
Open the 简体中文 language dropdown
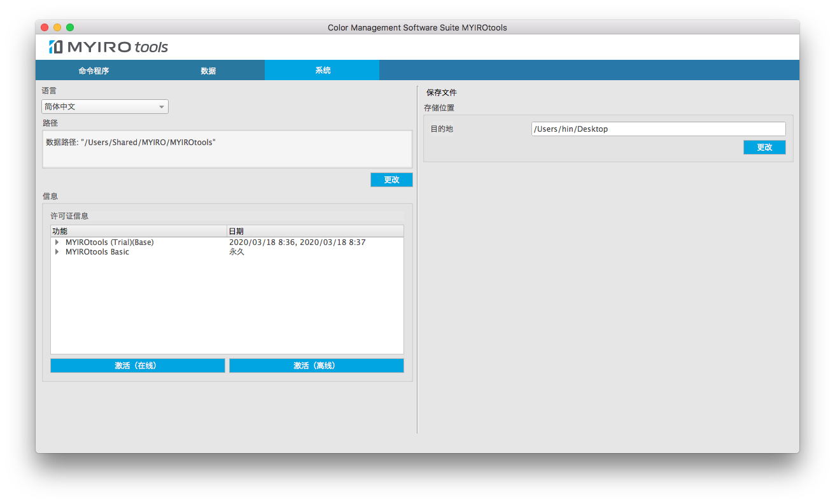[x=105, y=107]
